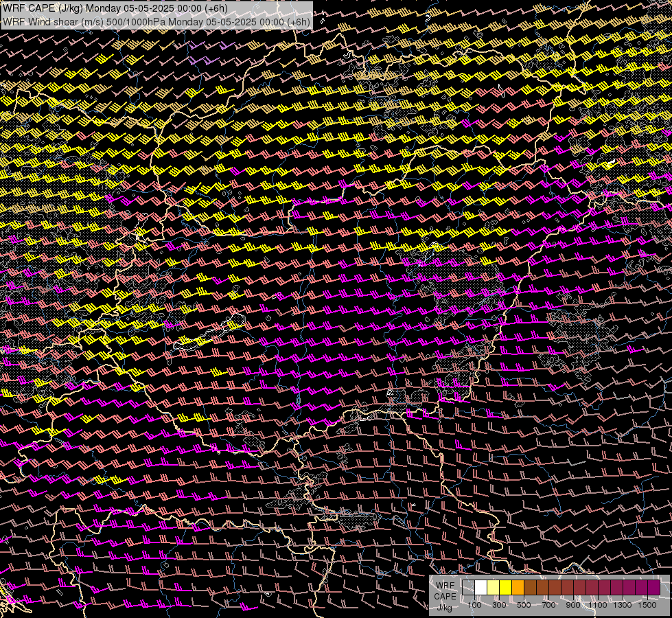Click the bright yellow CAPE legend swatch
Image resolution: width=672 pixels, height=618 pixels.
505,588
